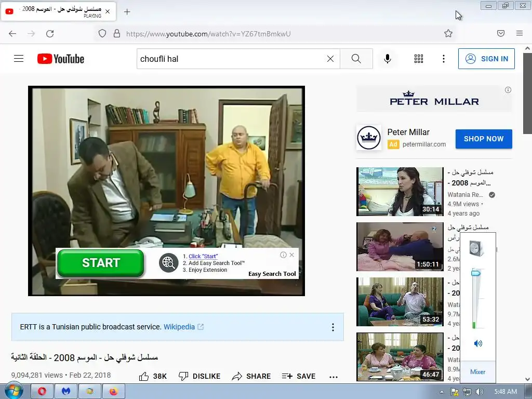Open the YouTube apps grid
532x399 pixels.
coord(419,59)
